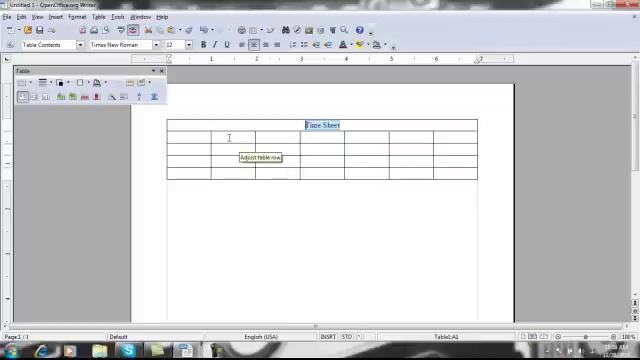Expand the Font Color dropdown arrow

click(x=351, y=45)
